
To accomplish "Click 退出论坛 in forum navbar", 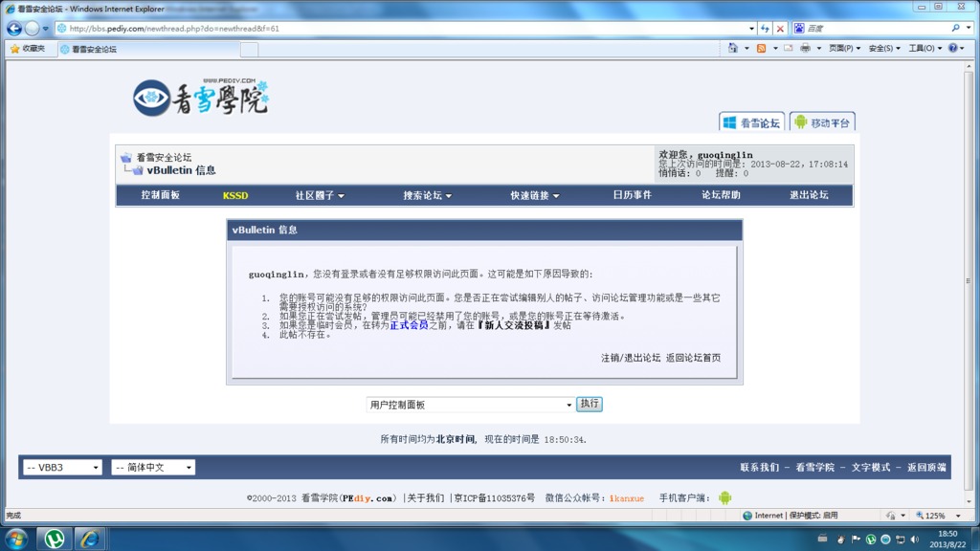I will (x=810, y=195).
